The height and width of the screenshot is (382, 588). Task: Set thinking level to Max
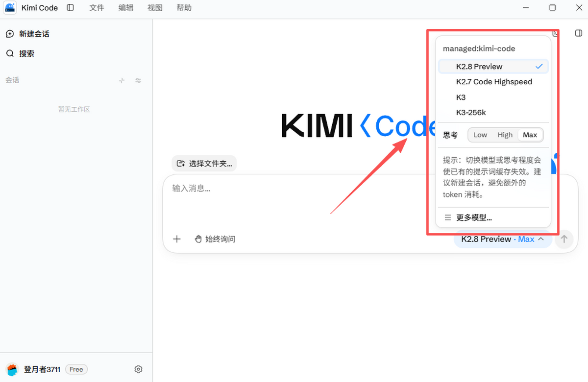(x=530, y=135)
